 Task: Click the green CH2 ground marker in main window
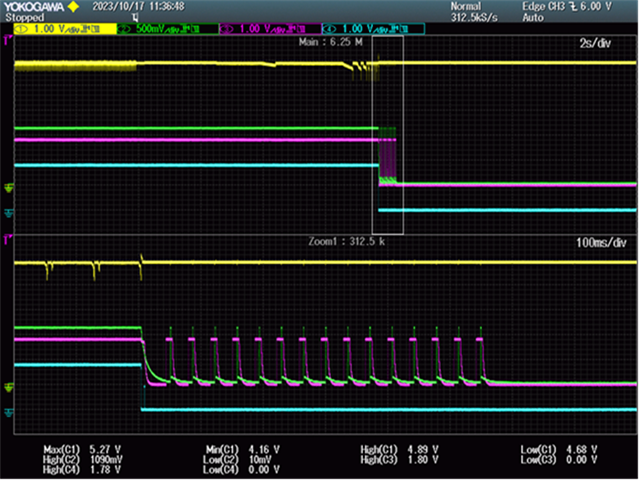click(x=9, y=188)
